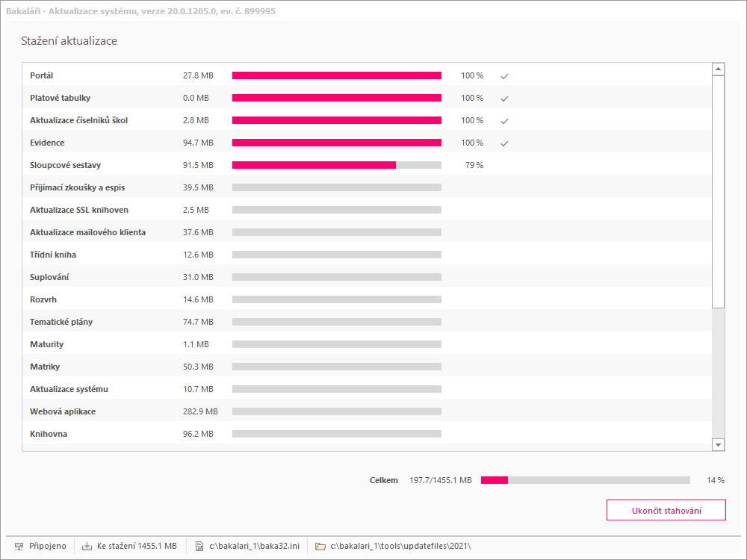Select the Knihovna list entry
This screenshot has width=747, height=560.
pos(49,434)
